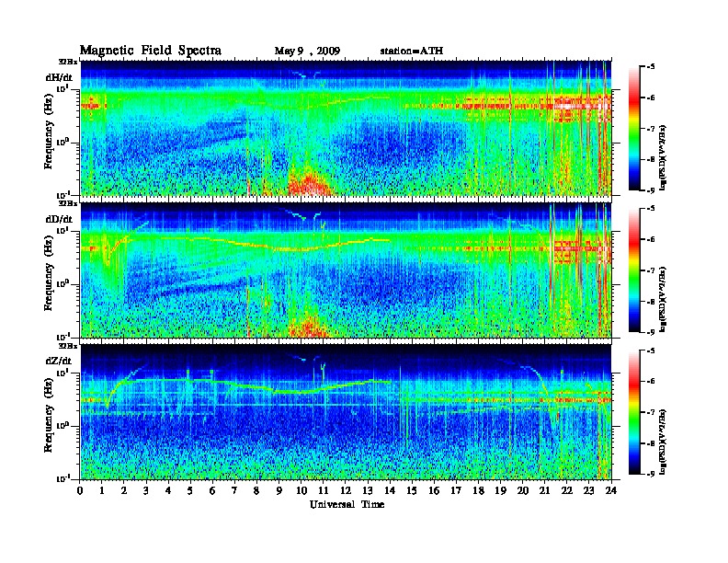Click hour tick label "22" on the time axis
Image resolution: width=728 pixels, height=563 pixels.
pyautogui.click(x=567, y=490)
